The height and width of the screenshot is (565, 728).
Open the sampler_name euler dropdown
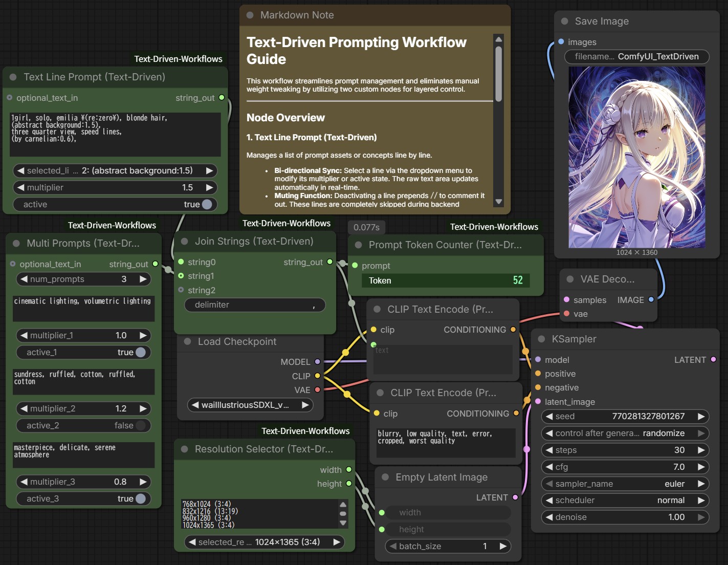click(x=625, y=484)
